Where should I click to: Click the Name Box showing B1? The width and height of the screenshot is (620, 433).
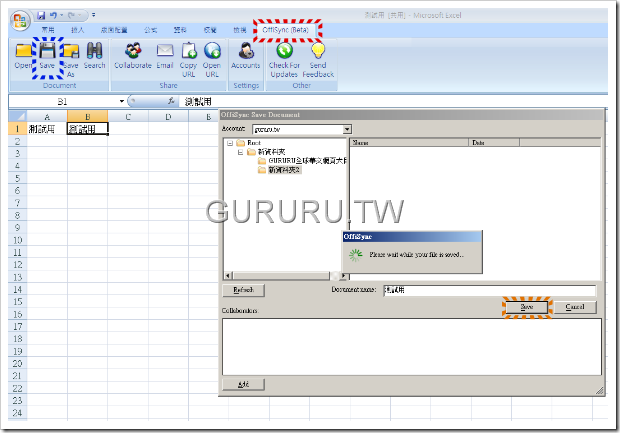click(62, 102)
